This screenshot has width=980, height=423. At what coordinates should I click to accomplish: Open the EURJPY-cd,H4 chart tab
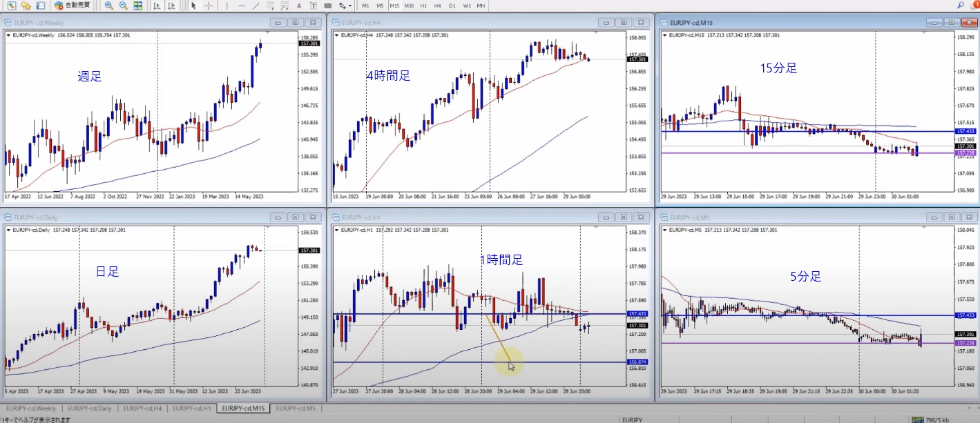pos(142,409)
